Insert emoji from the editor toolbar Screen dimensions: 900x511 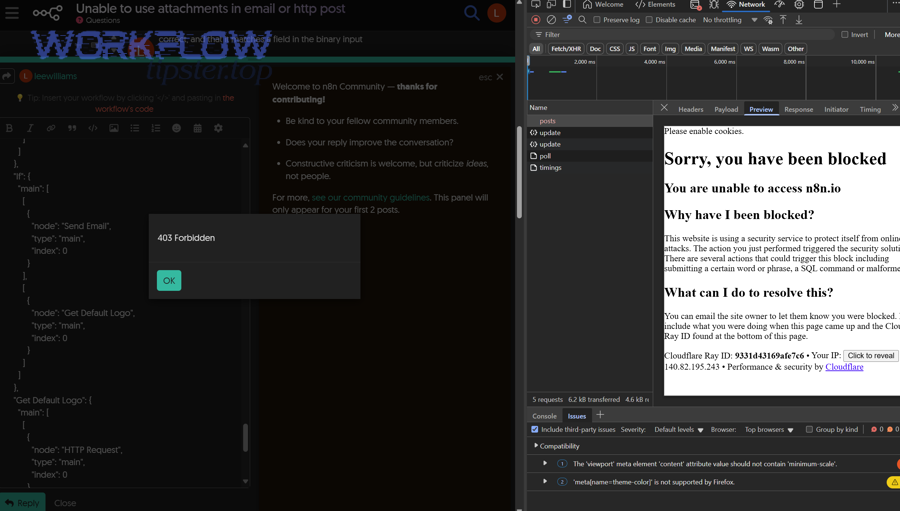[176, 128]
